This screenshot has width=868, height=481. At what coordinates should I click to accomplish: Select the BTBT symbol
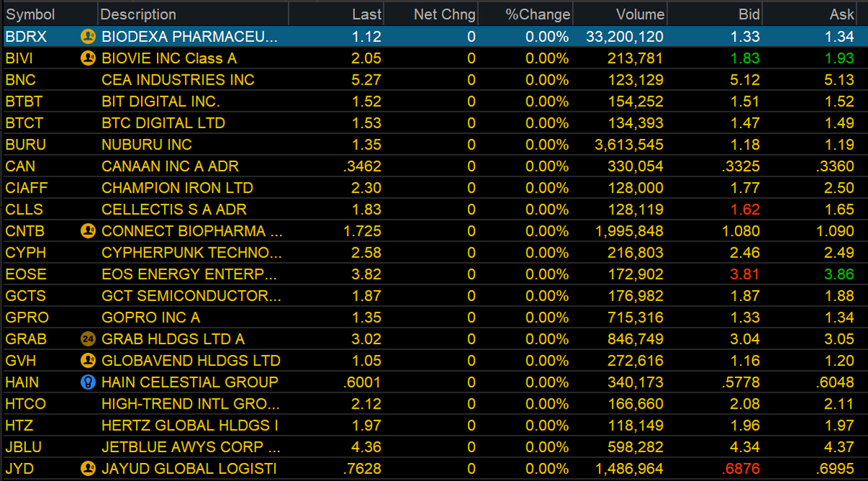pos(25,101)
